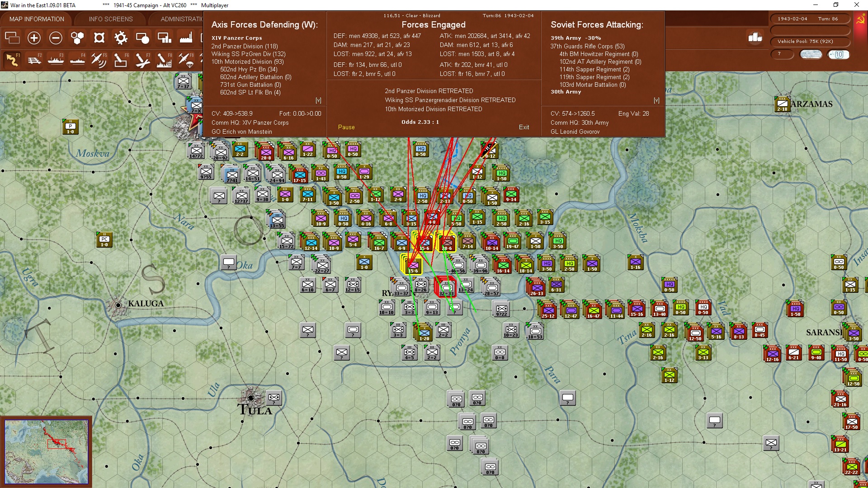The width and height of the screenshot is (868, 488).
Task: Expand the ADMINISTRATION menu tab
Action: tap(182, 19)
